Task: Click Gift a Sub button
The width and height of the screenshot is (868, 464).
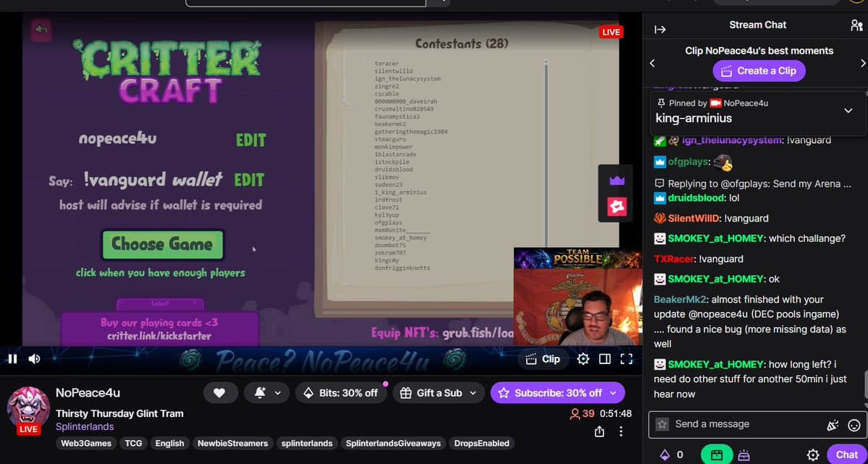Action: pyautogui.click(x=431, y=392)
